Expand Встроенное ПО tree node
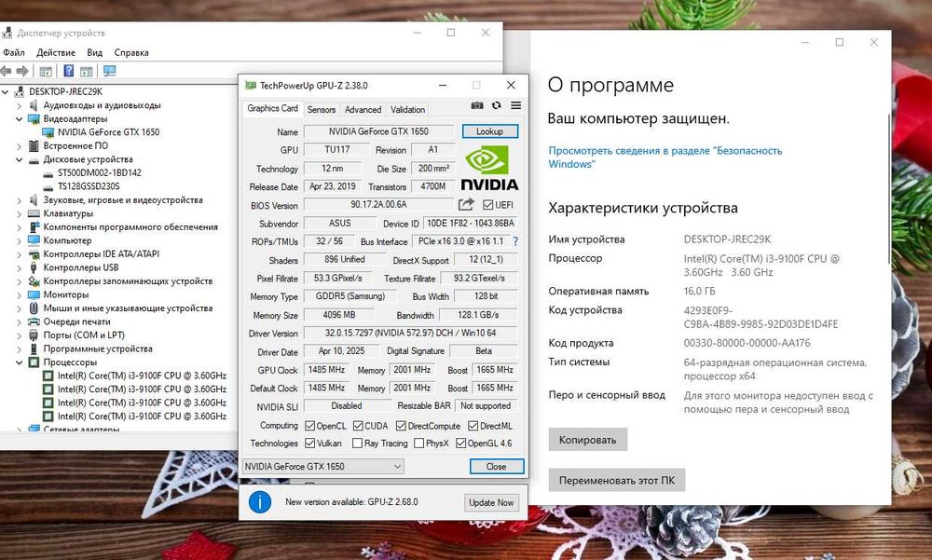 coord(19,146)
